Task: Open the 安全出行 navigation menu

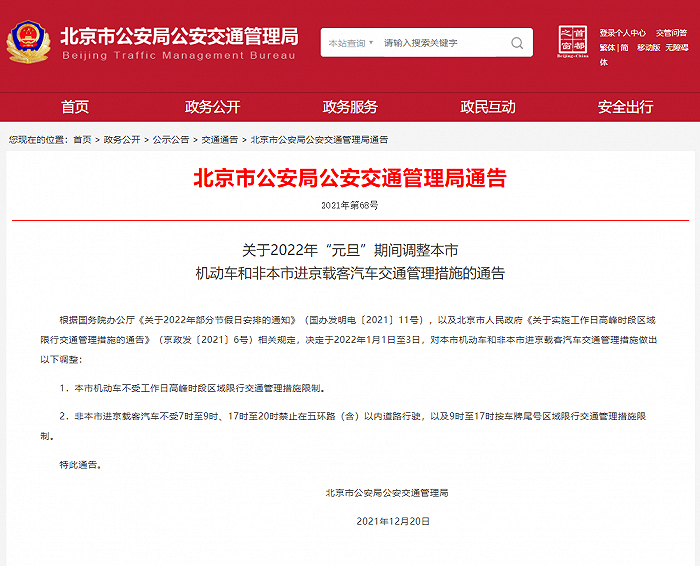Action: [x=625, y=107]
